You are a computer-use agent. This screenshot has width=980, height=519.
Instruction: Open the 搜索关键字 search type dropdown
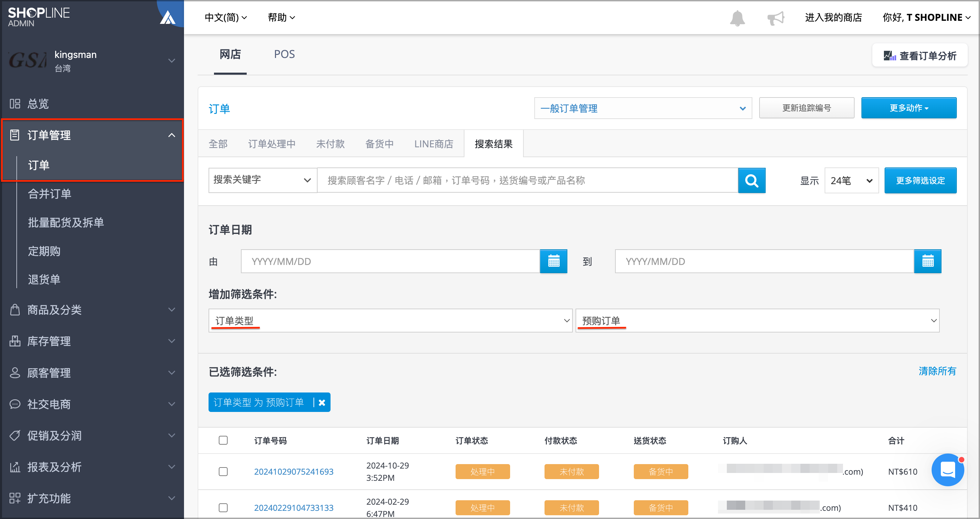coord(262,180)
